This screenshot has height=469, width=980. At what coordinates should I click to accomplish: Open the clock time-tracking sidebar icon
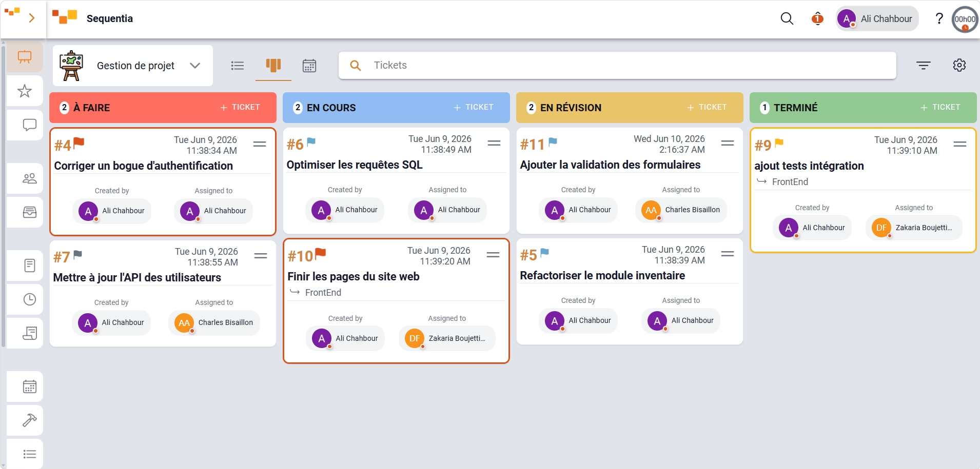click(x=29, y=299)
